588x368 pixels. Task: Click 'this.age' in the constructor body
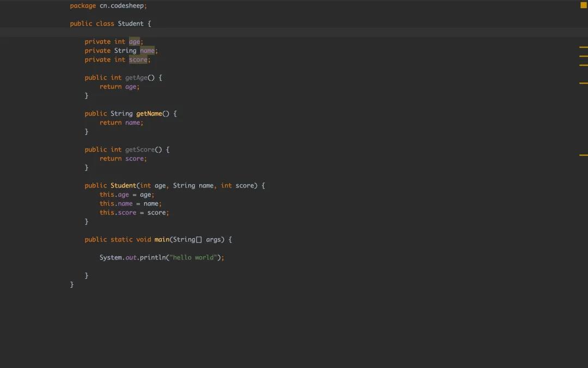(114, 195)
